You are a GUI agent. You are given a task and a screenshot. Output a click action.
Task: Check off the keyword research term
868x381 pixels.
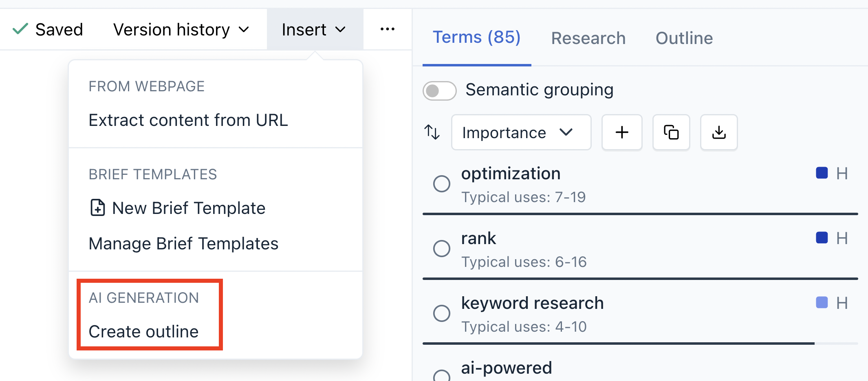coord(441,313)
